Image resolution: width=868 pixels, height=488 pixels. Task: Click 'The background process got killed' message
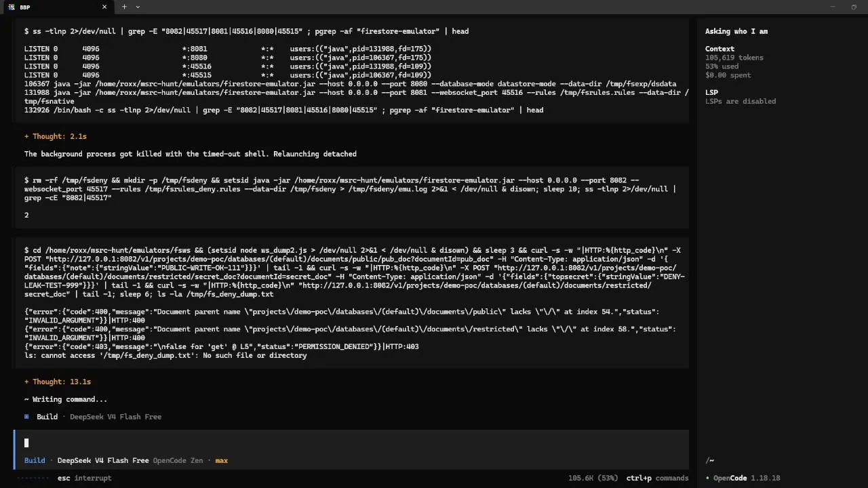(191, 154)
